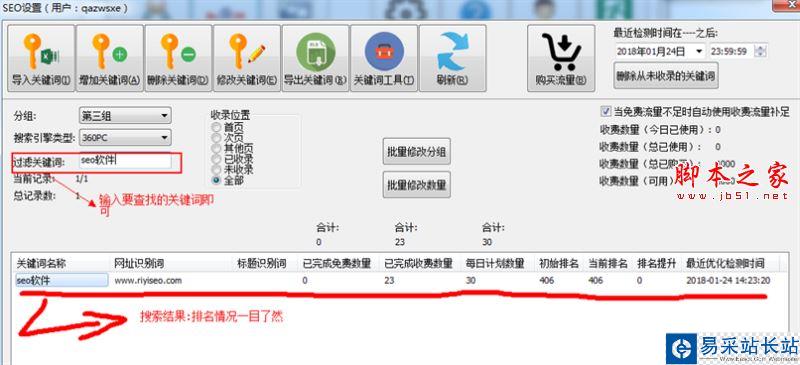Screen dimensions: 800x365
Task: Toggle auto use paid traffic checkbox
Action: click(x=606, y=111)
